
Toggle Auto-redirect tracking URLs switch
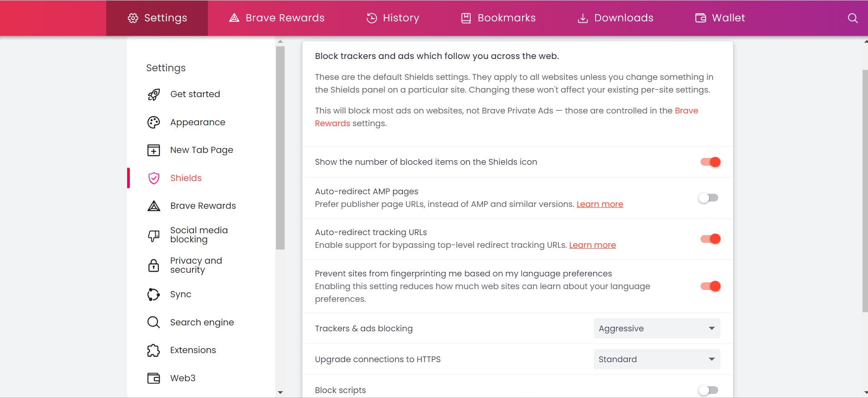click(x=710, y=239)
